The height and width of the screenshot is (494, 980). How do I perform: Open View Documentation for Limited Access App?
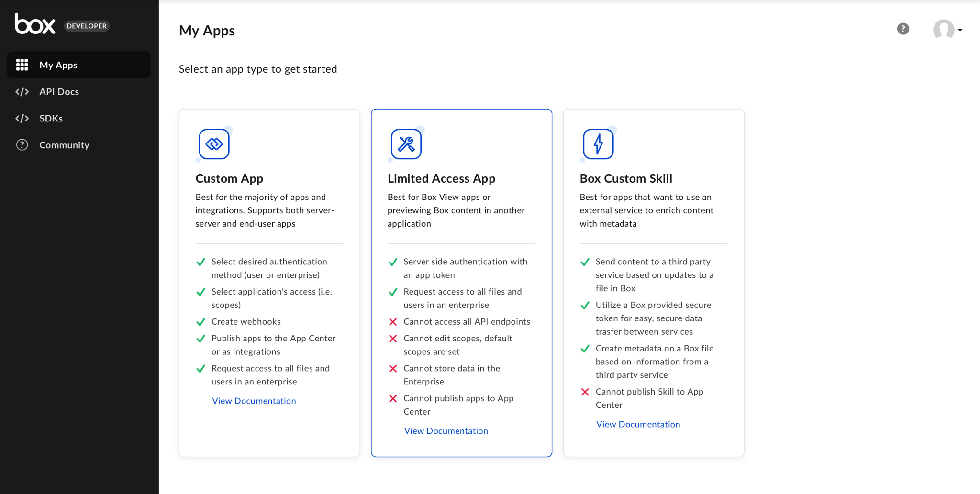(x=446, y=431)
